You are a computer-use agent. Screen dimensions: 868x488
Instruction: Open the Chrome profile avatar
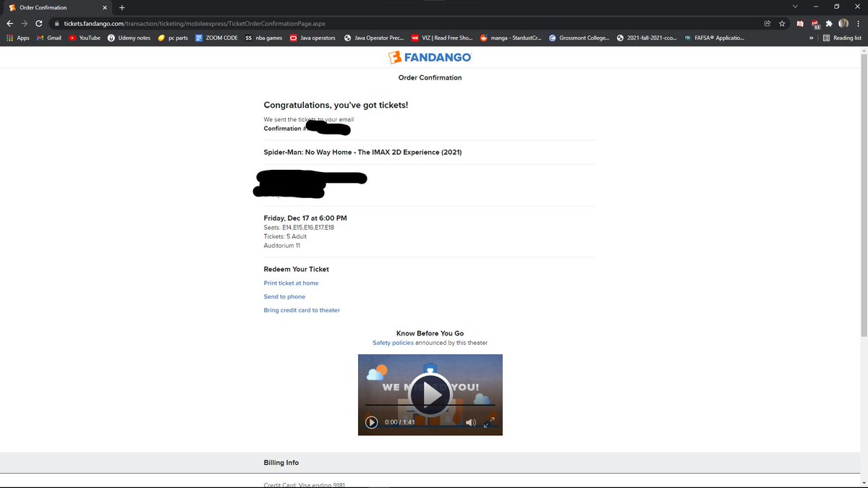pyautogui.click(x=843, y=23)
